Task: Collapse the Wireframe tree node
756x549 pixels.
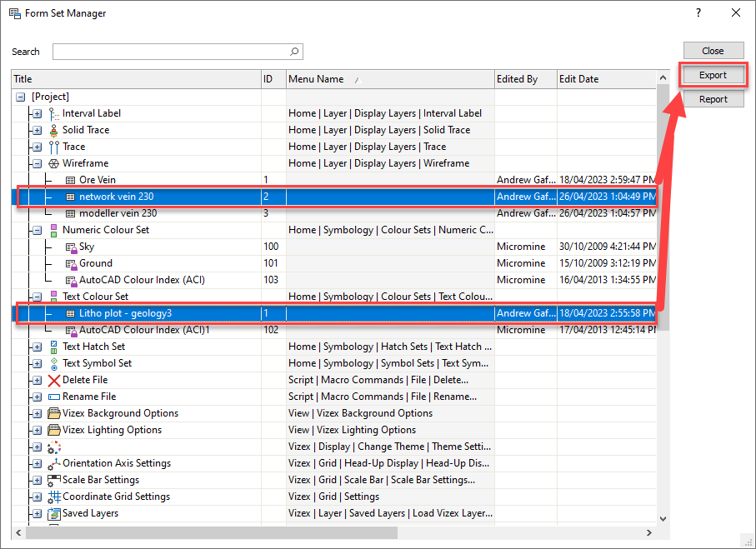Action: pos(37,163)
